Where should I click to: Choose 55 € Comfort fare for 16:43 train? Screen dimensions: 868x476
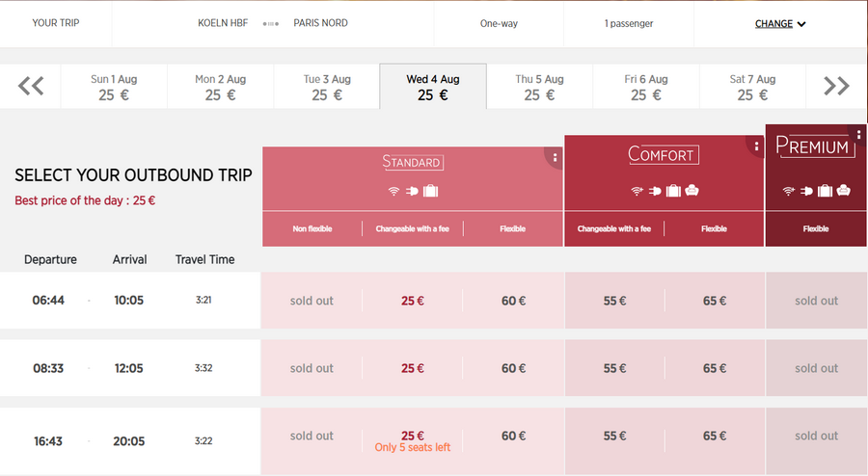614,436
